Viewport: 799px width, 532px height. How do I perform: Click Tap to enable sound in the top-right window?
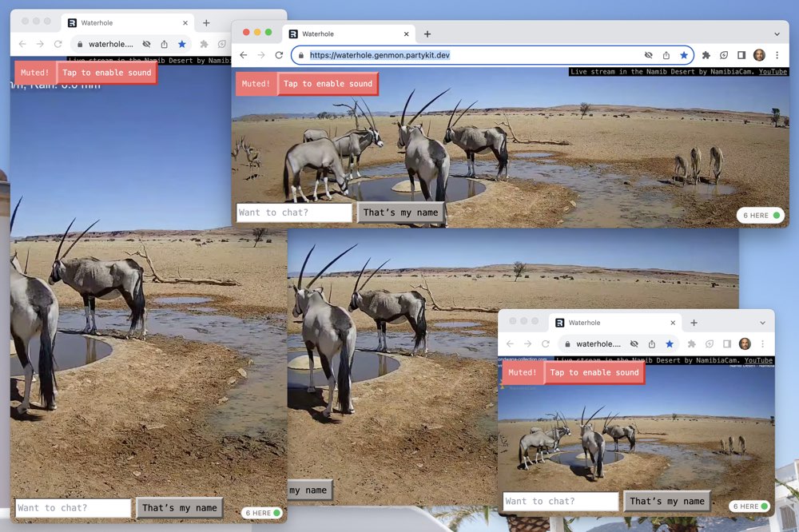(x=328, y=84)
